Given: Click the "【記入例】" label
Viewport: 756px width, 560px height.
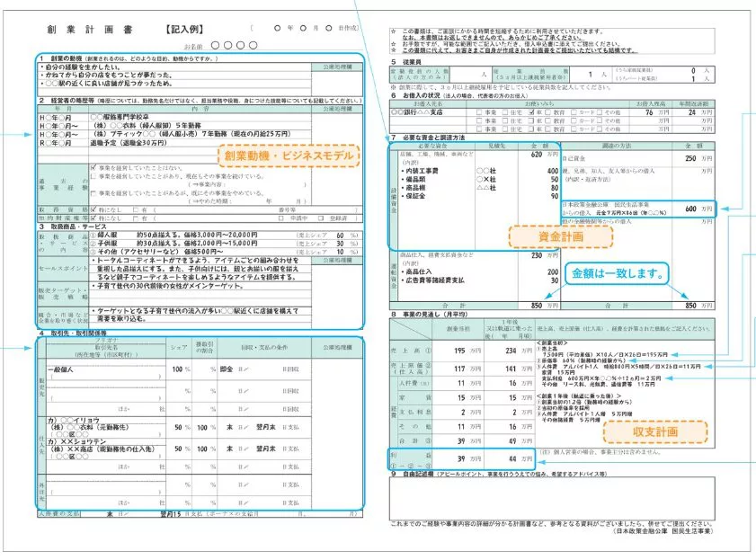Looking at the screenshot, I should click(184, 30).
